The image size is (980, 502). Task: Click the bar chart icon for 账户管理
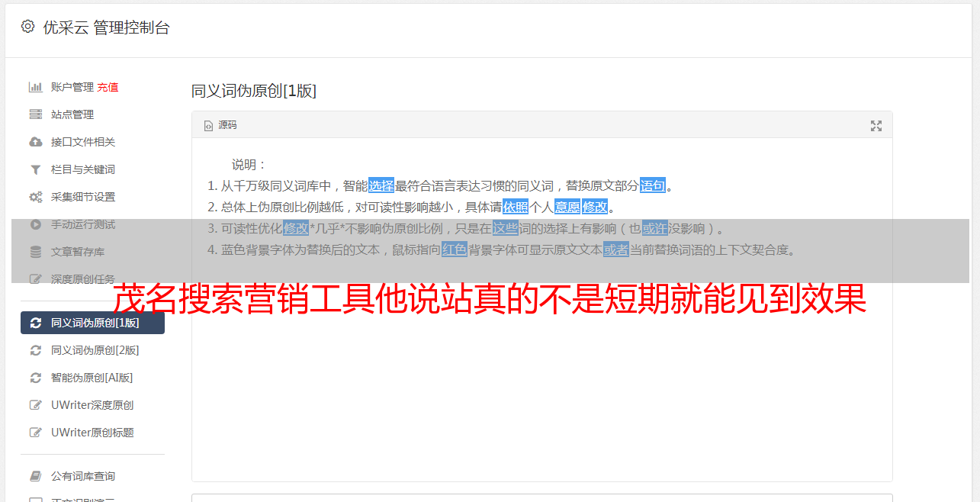coord(35,87)
